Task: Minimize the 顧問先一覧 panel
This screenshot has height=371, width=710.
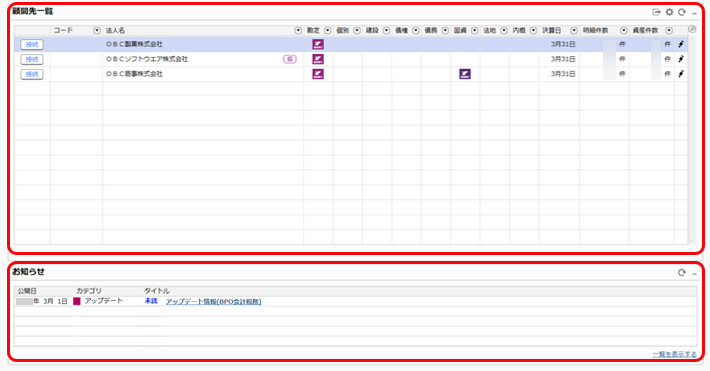Action: (695, 13)
